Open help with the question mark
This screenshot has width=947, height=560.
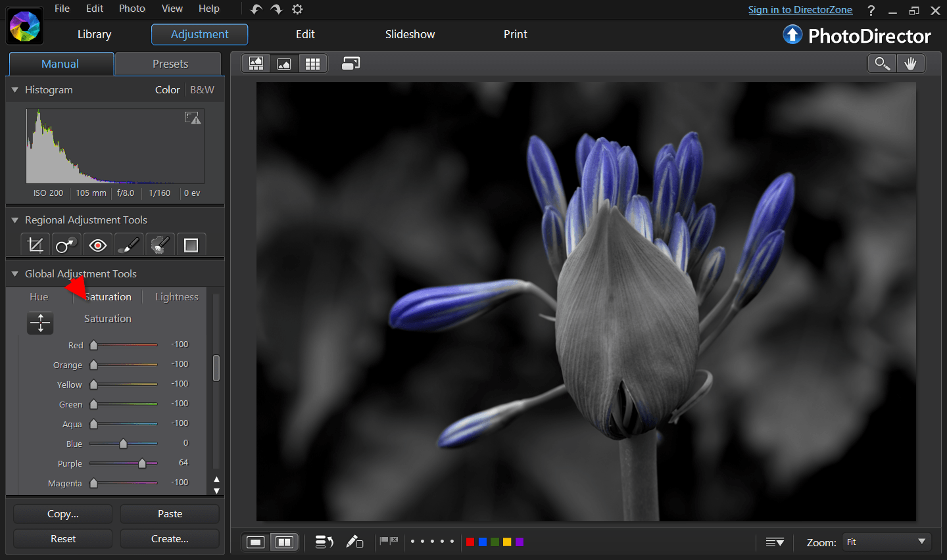(x=871, y=11)
